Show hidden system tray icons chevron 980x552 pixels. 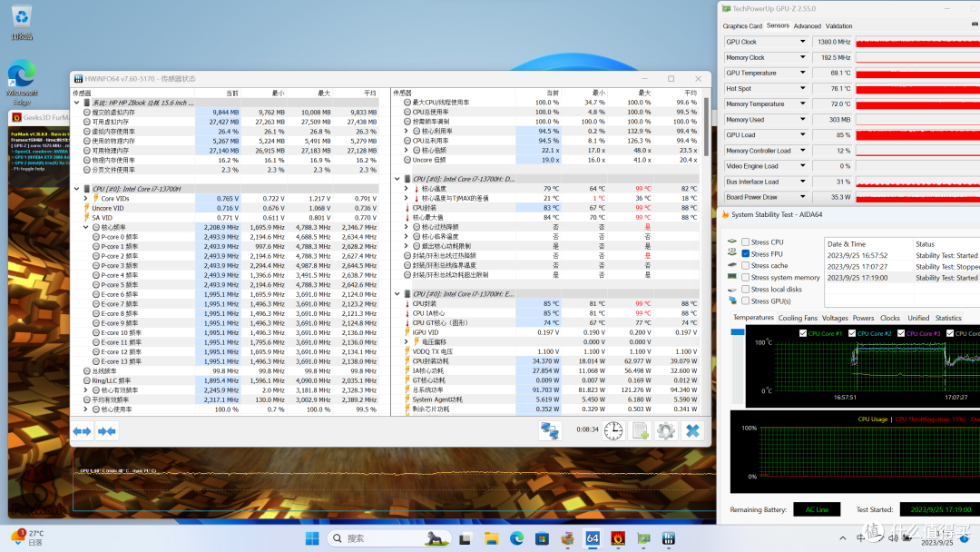[842, 538]
